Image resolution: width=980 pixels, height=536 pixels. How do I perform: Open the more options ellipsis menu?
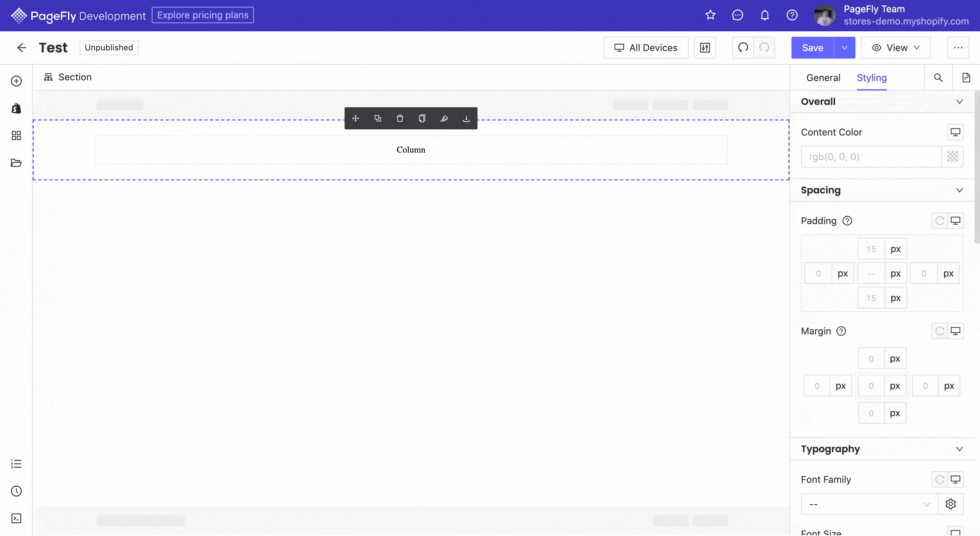coord(958,48)
